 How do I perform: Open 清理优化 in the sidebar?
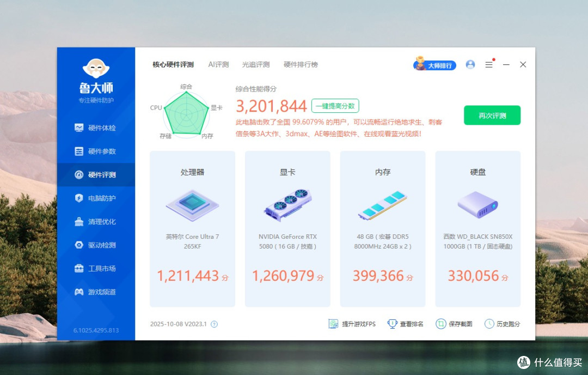tap(96, 222)
